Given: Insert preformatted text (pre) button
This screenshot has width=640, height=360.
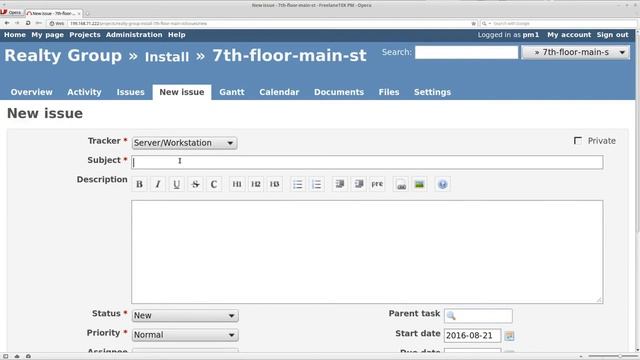Looking at the screenshot, I should click(x=377, y=184).
